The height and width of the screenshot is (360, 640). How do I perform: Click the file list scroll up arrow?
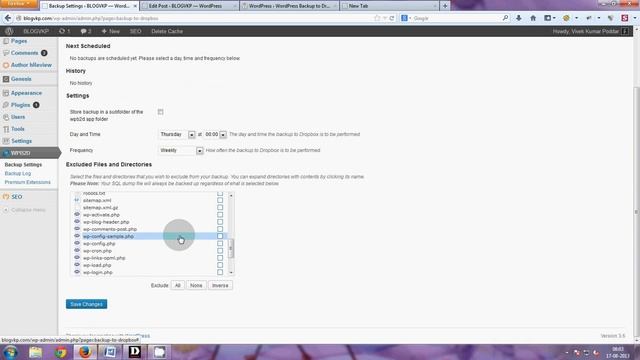pyautogui.click(x=231, y=196)
